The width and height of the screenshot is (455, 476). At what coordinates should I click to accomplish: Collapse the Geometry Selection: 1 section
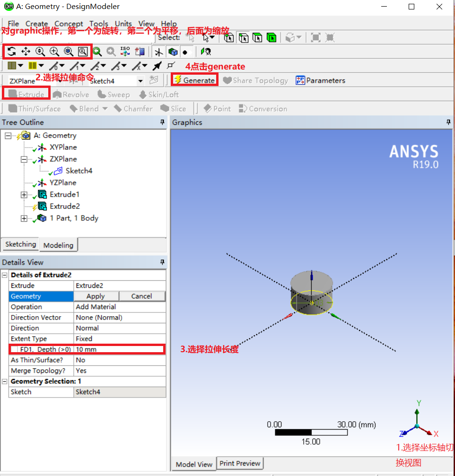5,381
